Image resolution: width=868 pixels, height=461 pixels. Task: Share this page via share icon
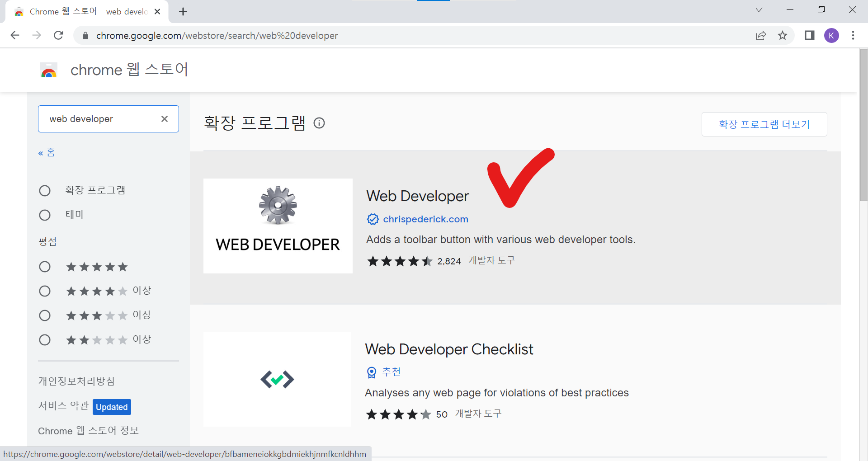click(x=761, y=35)
